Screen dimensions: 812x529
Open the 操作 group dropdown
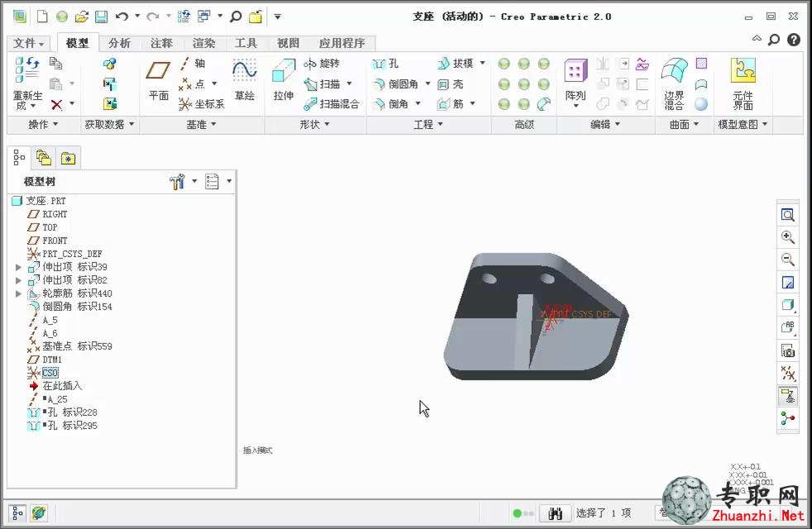[x=44, y=125]
